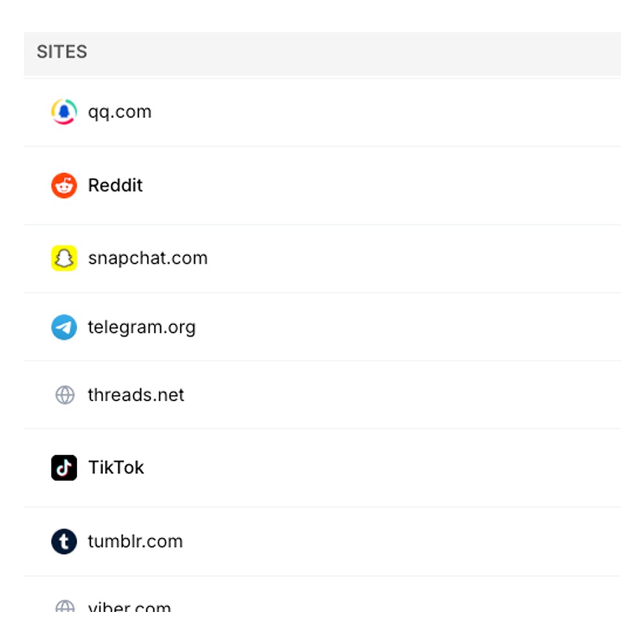Select the Reddit list entry
Screen dimensions: 644x644
[x=115, y=185]
